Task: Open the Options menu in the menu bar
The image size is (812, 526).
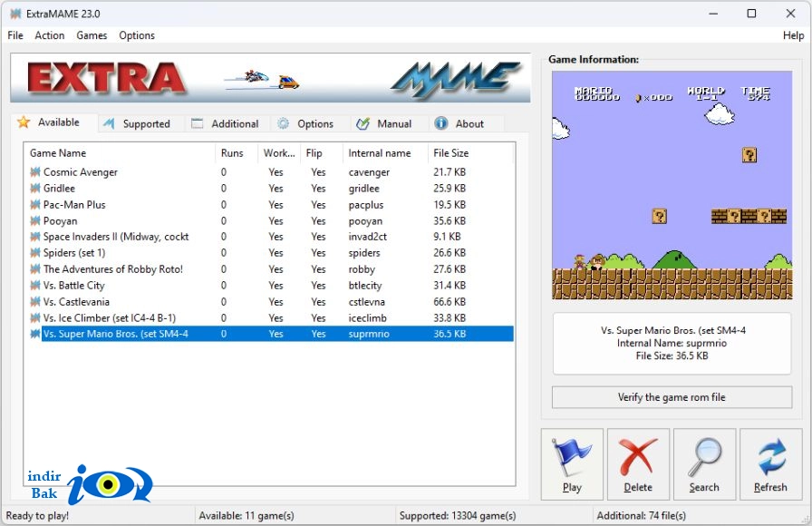Action: pyautogui.click(x=137, y=35)
